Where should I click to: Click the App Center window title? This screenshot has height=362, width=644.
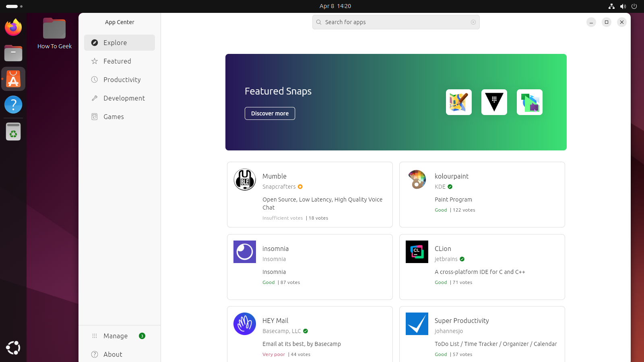120,22
